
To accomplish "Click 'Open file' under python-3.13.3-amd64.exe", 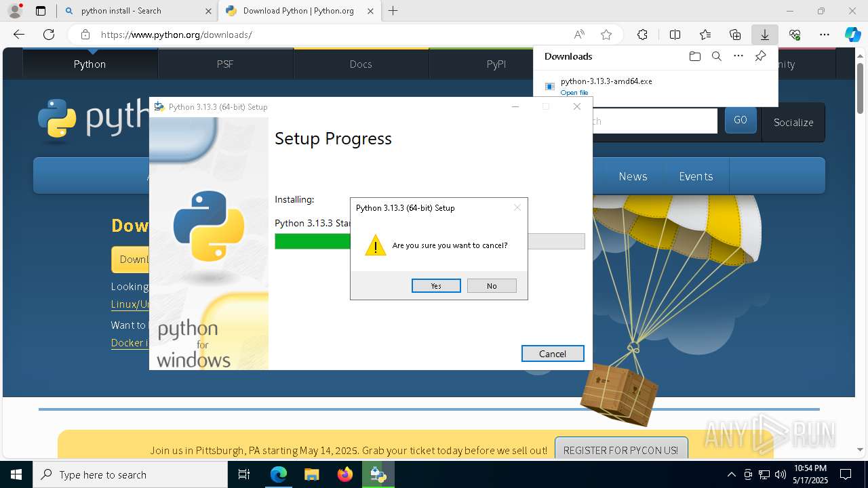I will tap(574, 93).
